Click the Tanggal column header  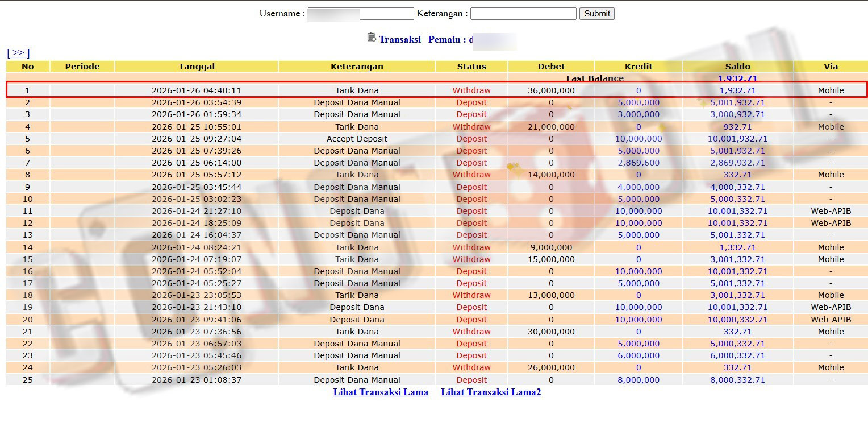click(197, 67)
